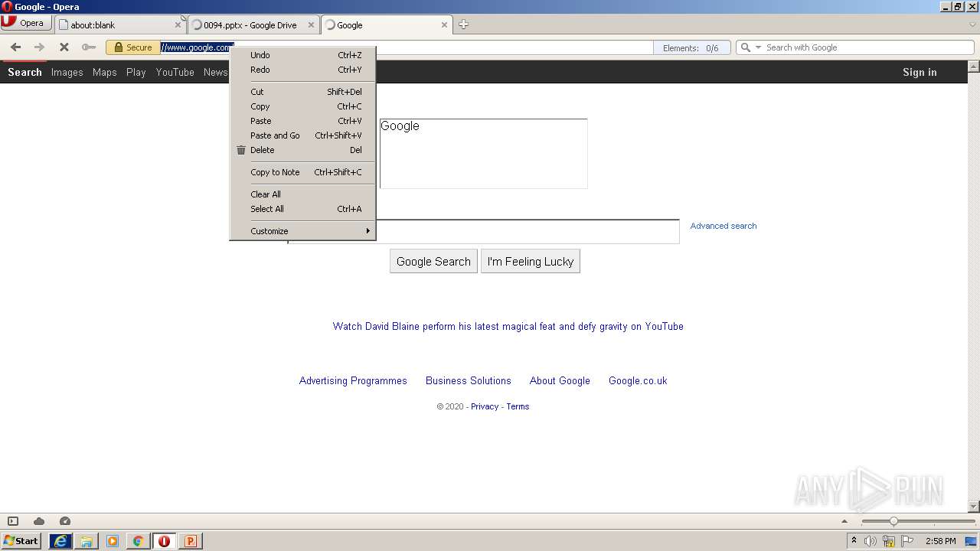Choose Delete with trash icon
The height and width of the screenshot is (551, 980).
[x=302, y=150]
